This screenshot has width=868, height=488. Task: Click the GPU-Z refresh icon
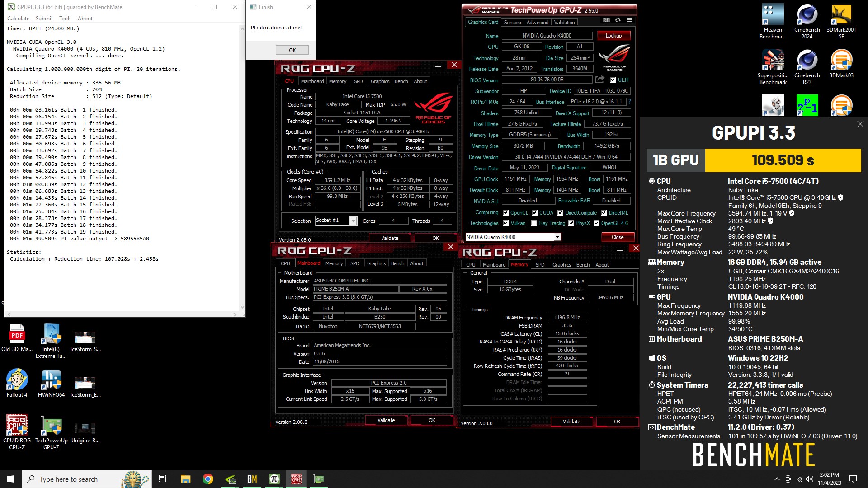pyautogui.click(x=618, y=20)
